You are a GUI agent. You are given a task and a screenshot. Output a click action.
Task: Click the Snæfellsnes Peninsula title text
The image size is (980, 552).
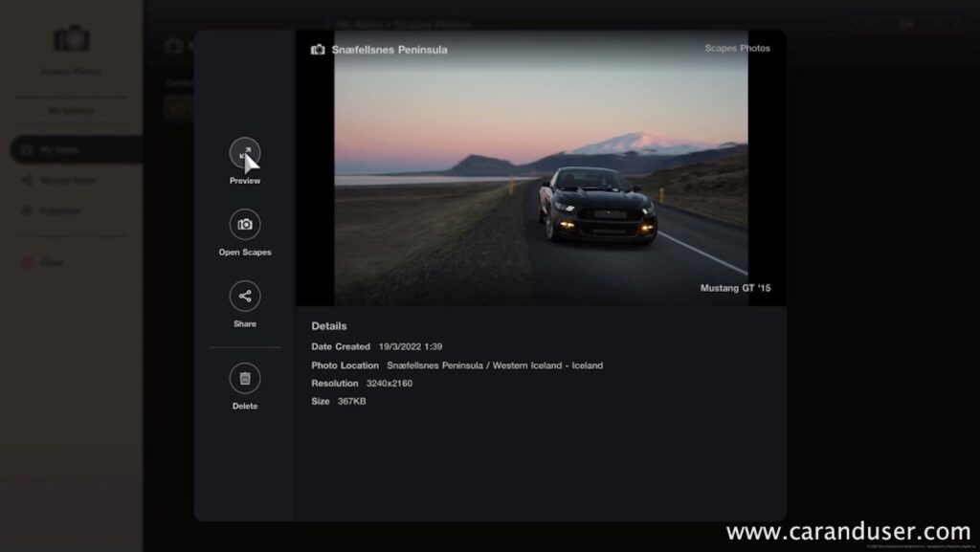[389, 50]
